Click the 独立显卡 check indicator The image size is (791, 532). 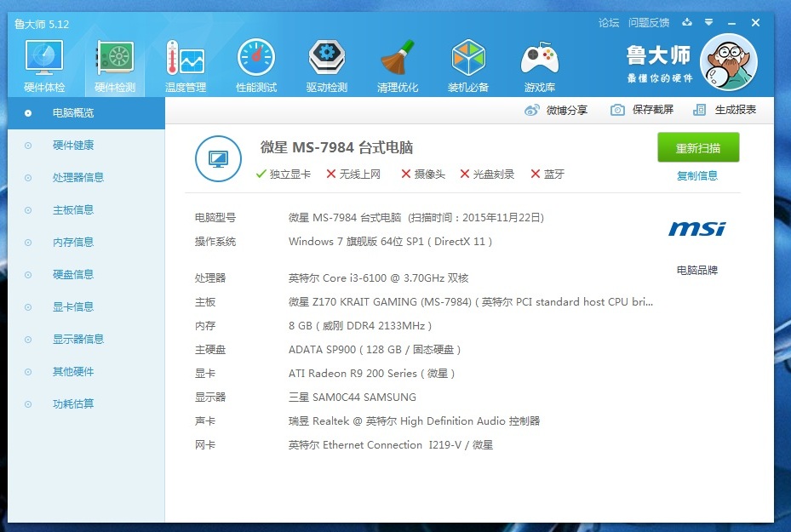tap(283, 174)
